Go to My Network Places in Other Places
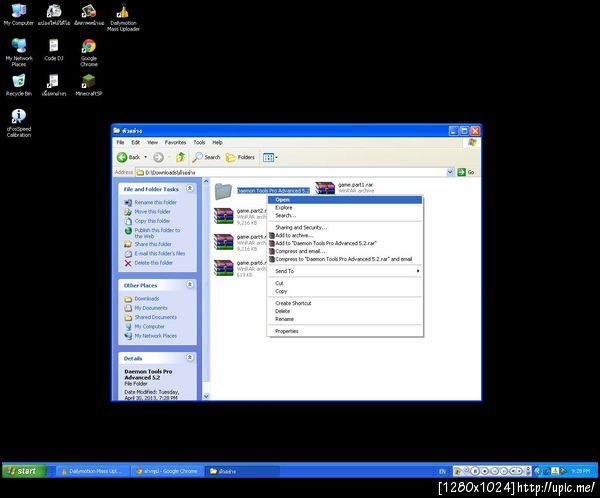The height and width of the screenshot is (498, 600). click(x=155, y=336)
